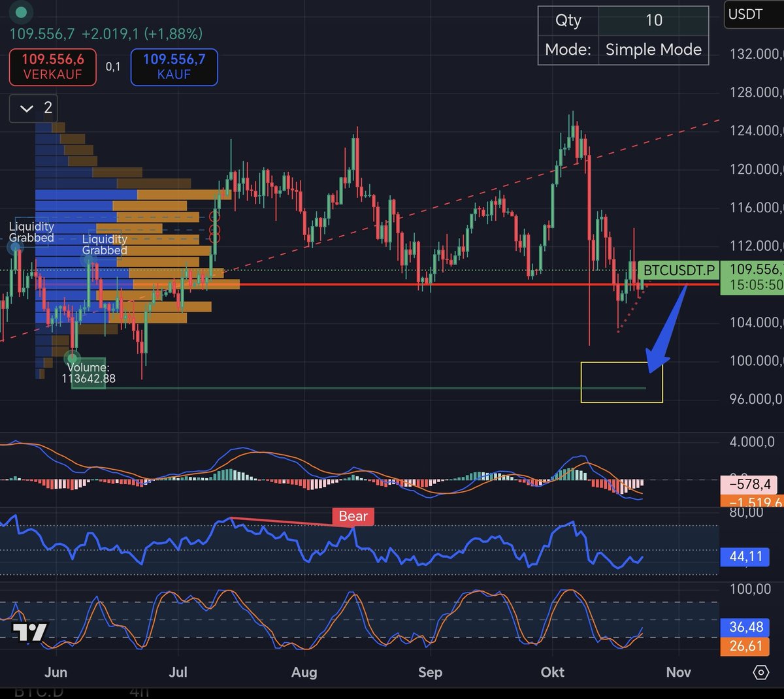Image resolution: width=784 pixels, height=699 pixels.
Task: Click the 100.000,0 price axis label
Action: pos(756,361)
